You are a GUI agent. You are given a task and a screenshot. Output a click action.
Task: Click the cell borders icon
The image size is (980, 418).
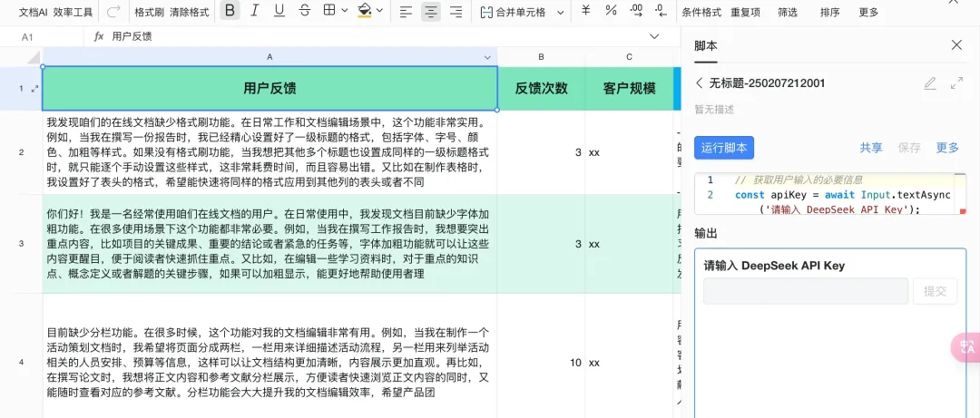328,11
